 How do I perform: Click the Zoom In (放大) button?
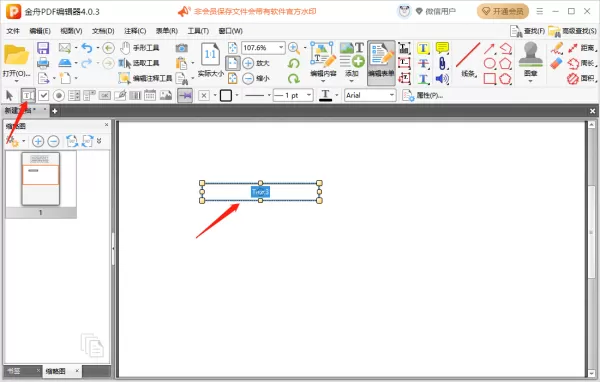(x=256, y=63)
